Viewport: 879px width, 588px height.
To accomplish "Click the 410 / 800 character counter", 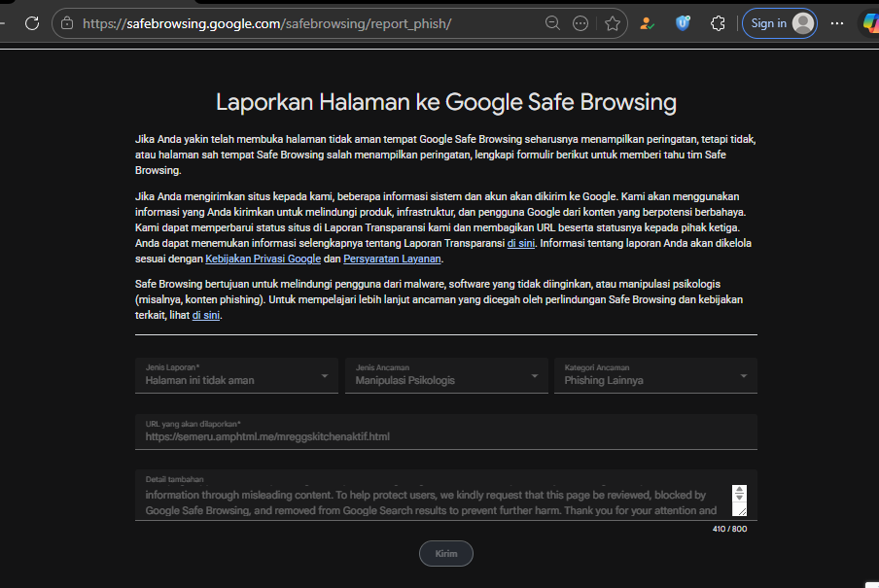I will (x=729, y=529).
